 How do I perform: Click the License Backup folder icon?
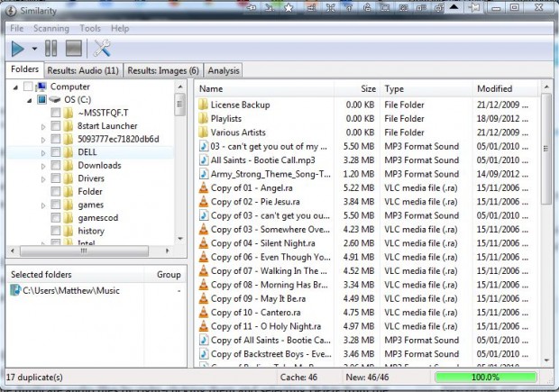tap(203, 105)
